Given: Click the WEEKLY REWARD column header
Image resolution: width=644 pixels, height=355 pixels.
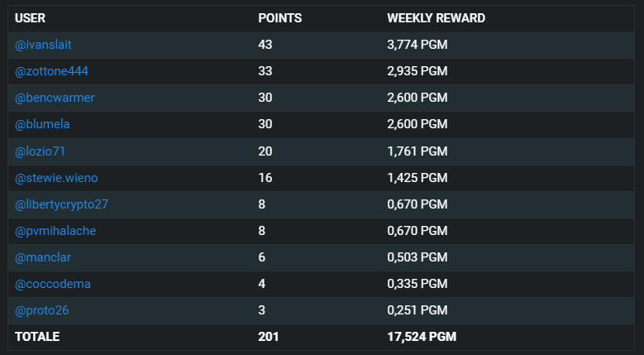Looking at the screenshot, I should pyautogui.click(x=436, y=18).
